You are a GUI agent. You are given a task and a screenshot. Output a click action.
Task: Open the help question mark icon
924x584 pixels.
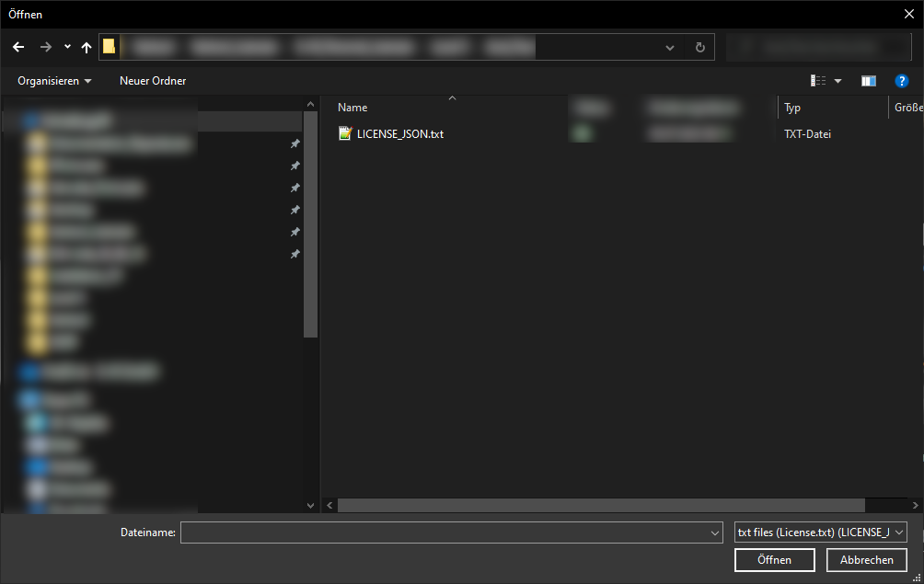[901, 81]
